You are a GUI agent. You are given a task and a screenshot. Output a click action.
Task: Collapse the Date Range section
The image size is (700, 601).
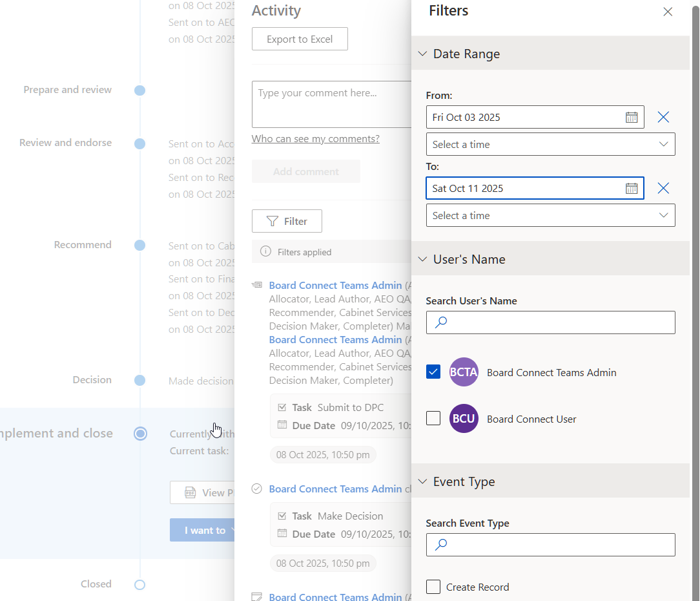coord(422,54)
